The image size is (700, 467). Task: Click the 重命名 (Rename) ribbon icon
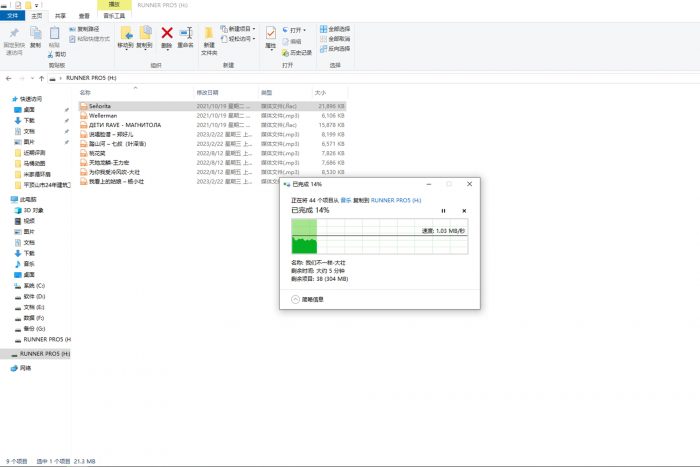coord(186,36)
